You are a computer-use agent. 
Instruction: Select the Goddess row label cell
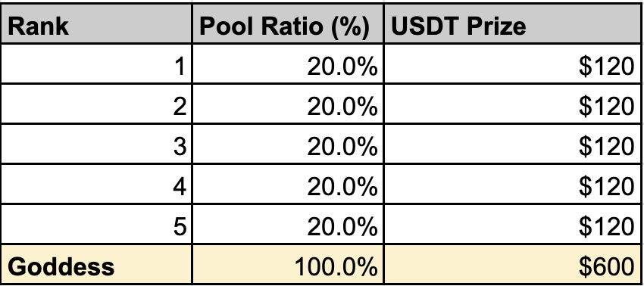96,263
